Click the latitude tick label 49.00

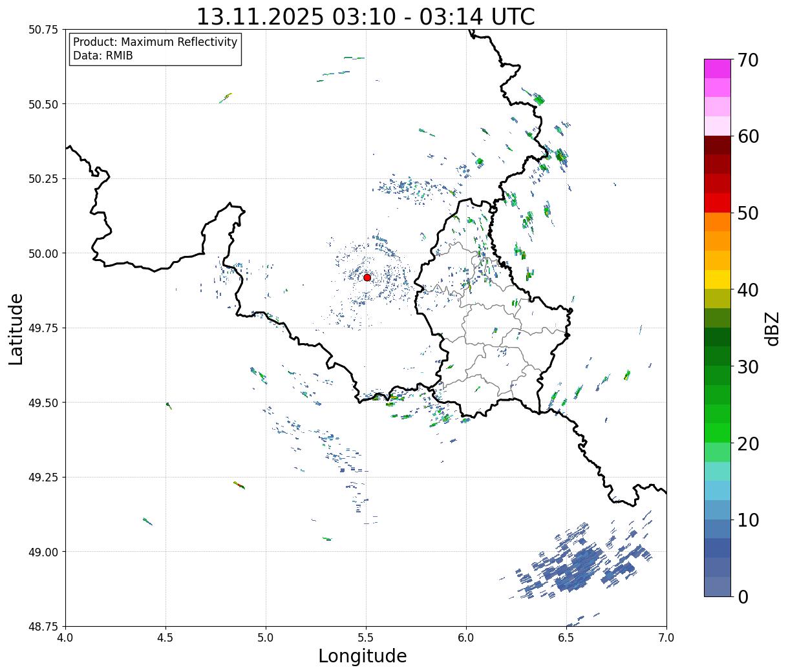(43, 552)
